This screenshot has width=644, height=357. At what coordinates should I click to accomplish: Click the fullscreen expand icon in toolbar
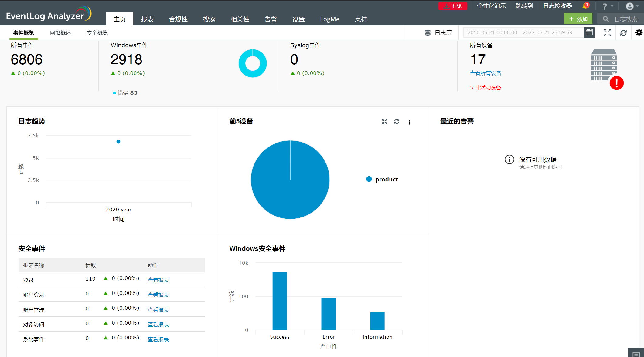click(607, 33)
